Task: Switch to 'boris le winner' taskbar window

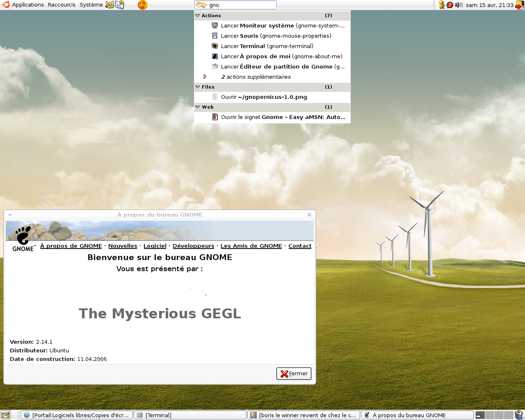Action: (304, 415)
